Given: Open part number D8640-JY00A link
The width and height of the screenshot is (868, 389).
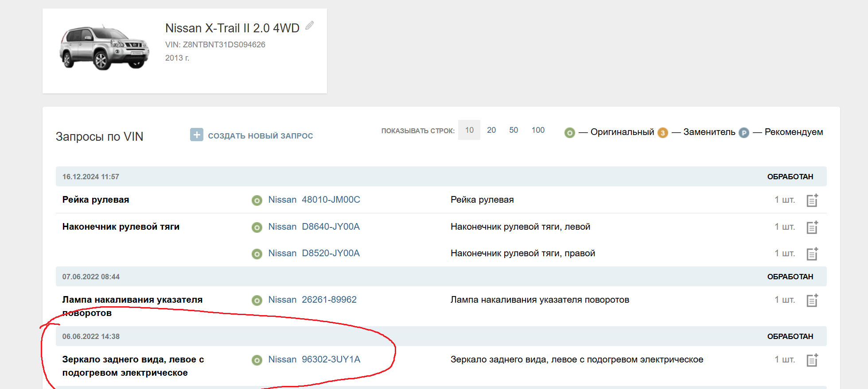Looking at the screenshot, I should tap(331, 227).
